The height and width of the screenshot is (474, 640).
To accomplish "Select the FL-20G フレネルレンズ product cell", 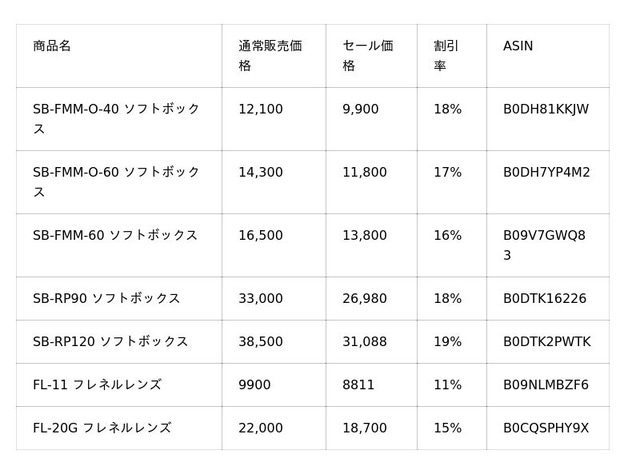I will (101, 427).
